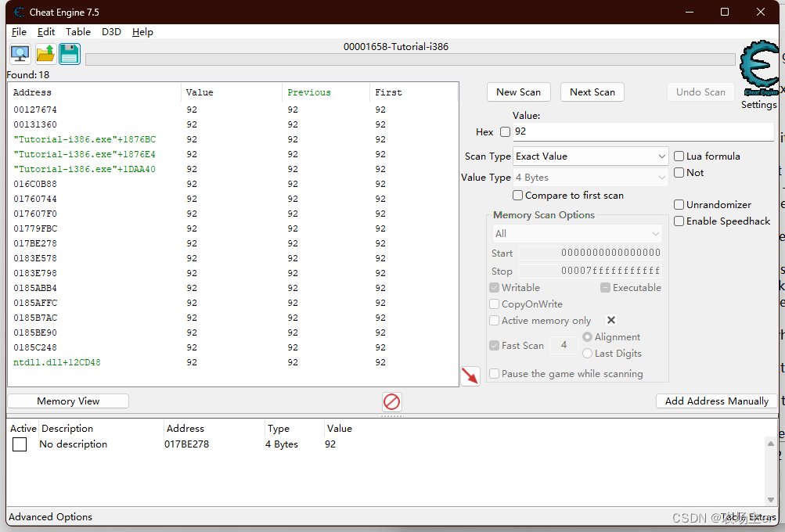Screen dimensions: 785x532
Task: Toggle the Hex checkbox
Action: (505, 131)
